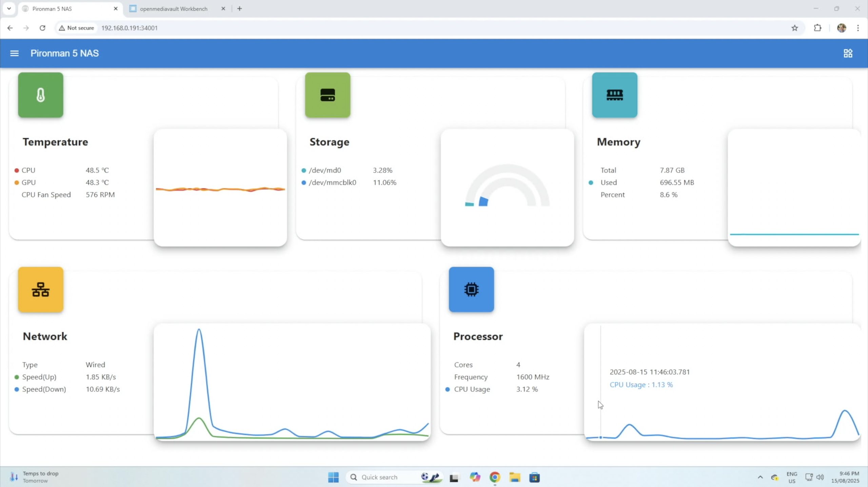Click the yellow Network icon tile
The image size is (868, 487).
41,289
